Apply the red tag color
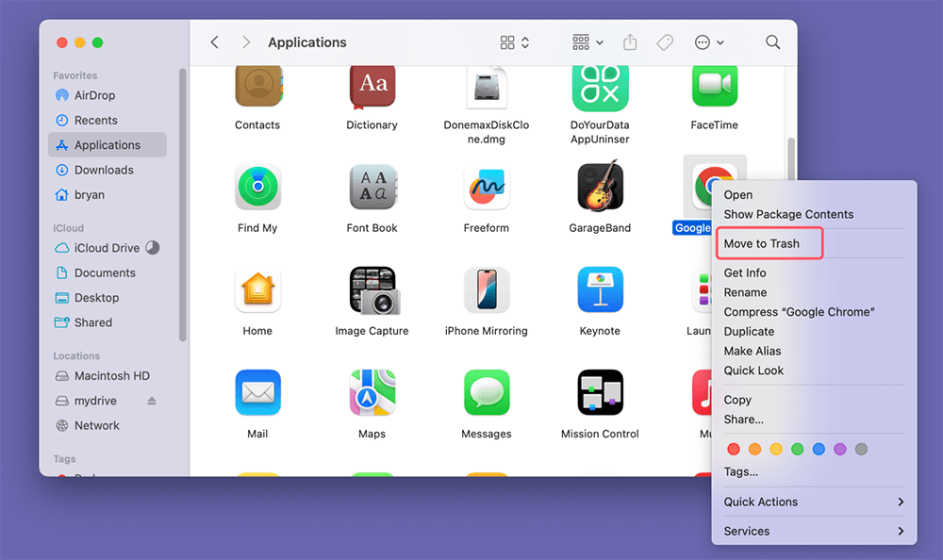 tap(734, 450)
